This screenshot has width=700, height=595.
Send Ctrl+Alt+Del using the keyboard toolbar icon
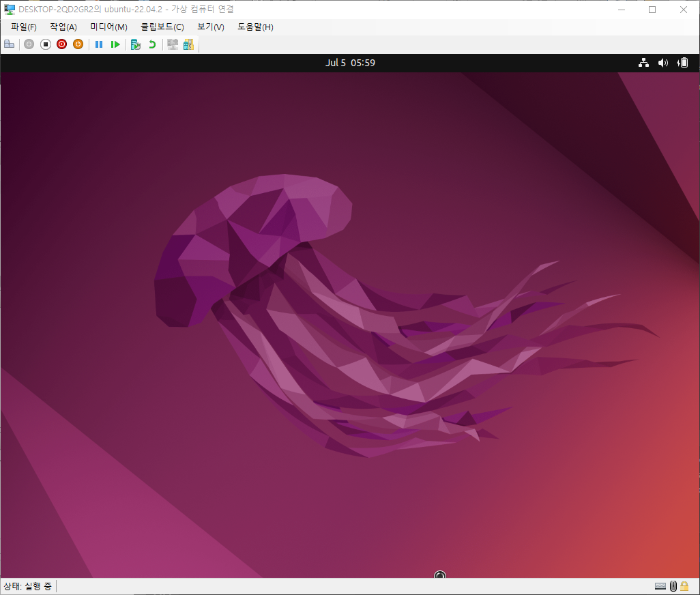coord(10,44)
